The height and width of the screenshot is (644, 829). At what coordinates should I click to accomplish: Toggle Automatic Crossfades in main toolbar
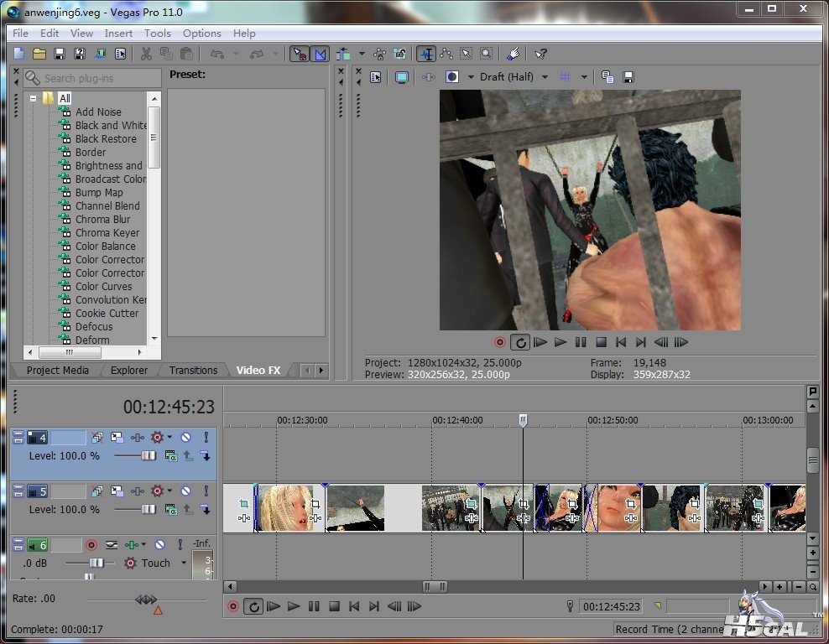pos(321,54)
